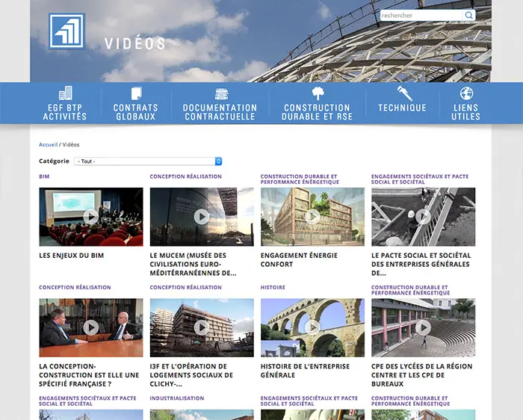Open the Les Enjeux du BIM title
Screen dimensions: 523x420
click(x=72, y=256)
